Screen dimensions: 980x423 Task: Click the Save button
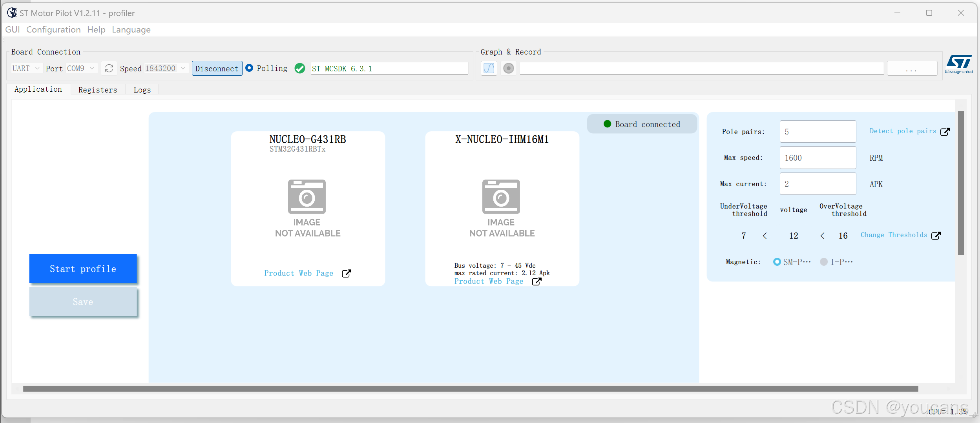pos(83,301)
